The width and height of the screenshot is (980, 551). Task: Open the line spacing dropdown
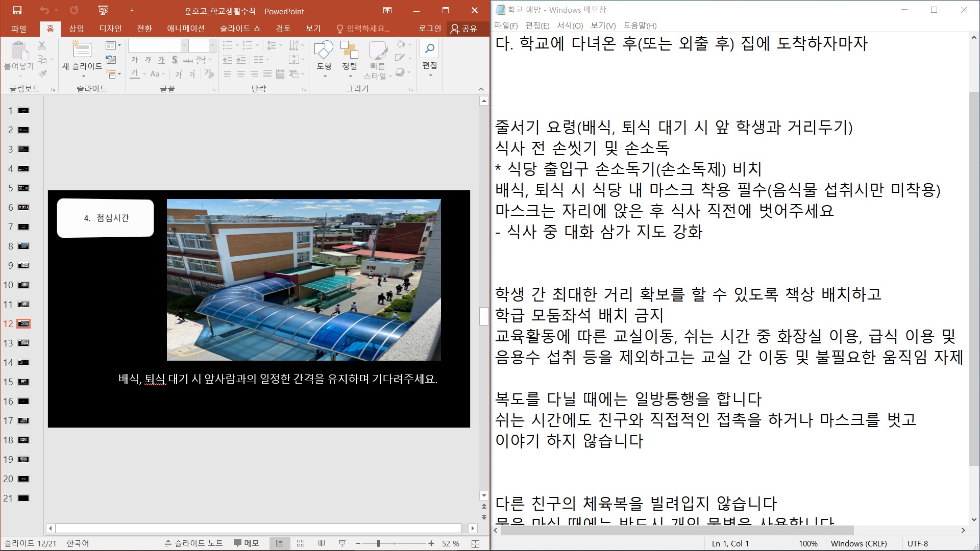[274, 45]
